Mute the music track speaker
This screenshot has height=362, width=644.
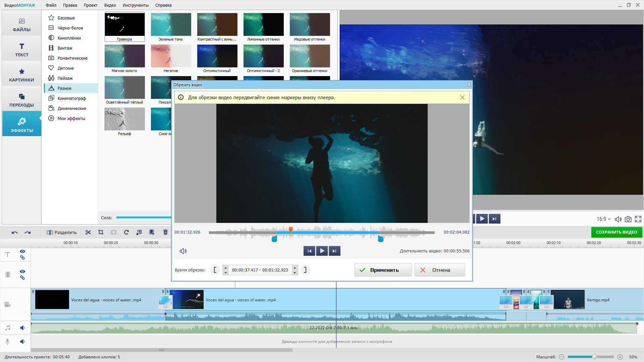(x=22, y=328)
